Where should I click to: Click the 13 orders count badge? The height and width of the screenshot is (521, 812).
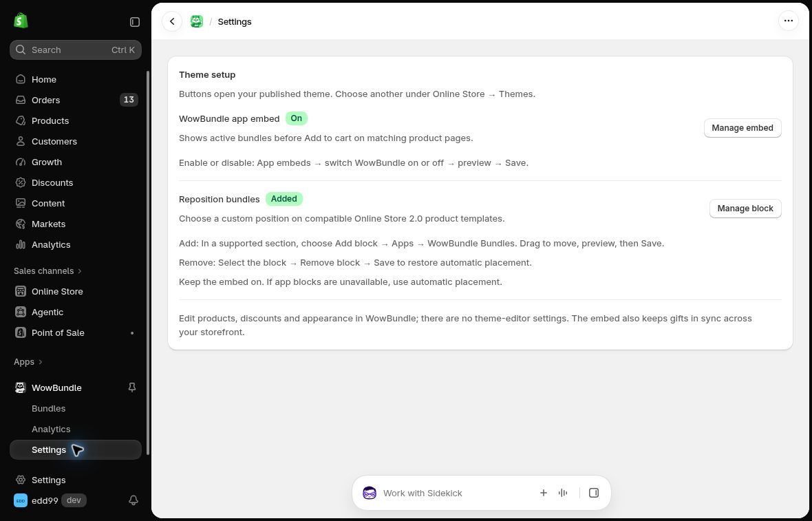click(x=129, y=99)
